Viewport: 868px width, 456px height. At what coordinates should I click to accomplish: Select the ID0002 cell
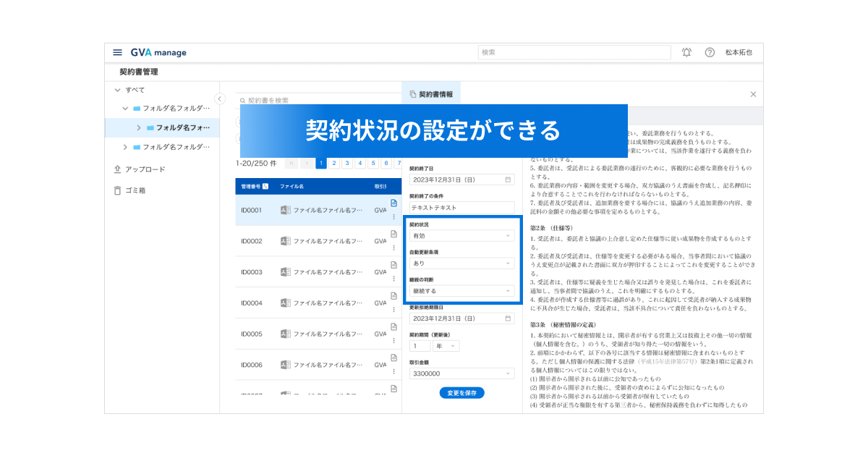(252, 241)
